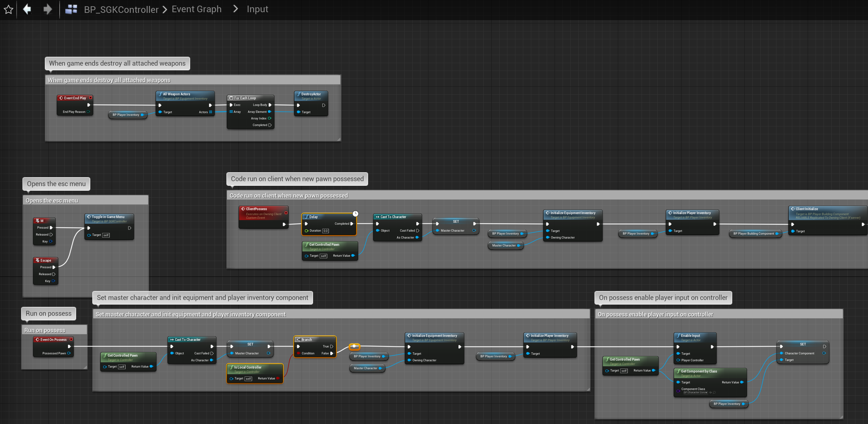Select the Run on possess comment bubble
Screen dimensions: 868x424
(x=48, y=313)
